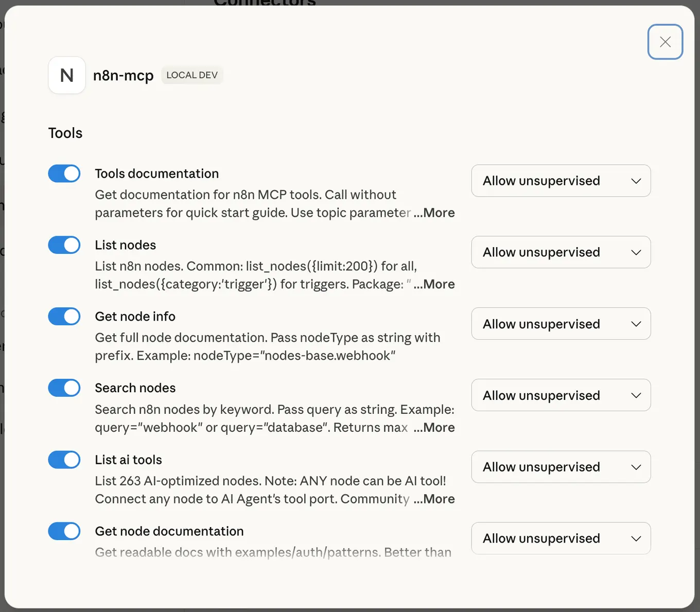Screen dimensions: 700x612
Task: Click the Get node info tool name
Action: coord(135,317)
